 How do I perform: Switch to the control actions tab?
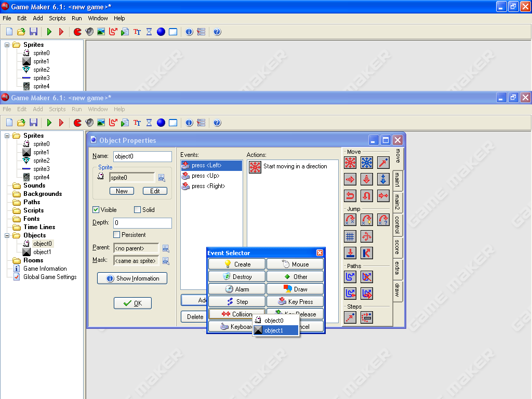(x=397, y=225)
